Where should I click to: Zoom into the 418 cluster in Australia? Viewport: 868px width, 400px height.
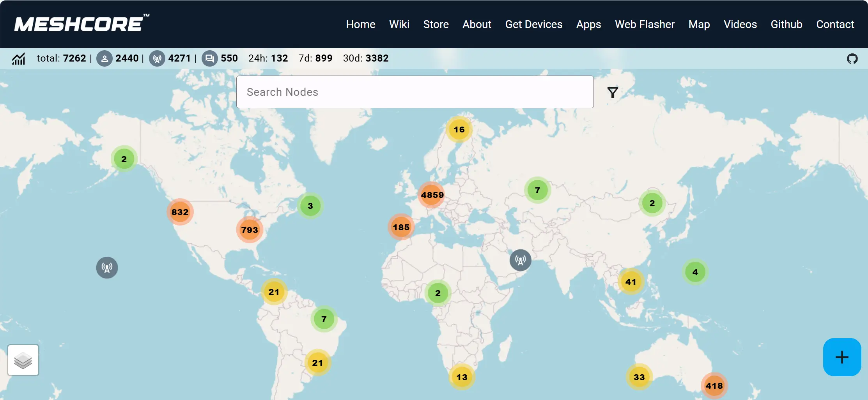(x=714, y=386)
